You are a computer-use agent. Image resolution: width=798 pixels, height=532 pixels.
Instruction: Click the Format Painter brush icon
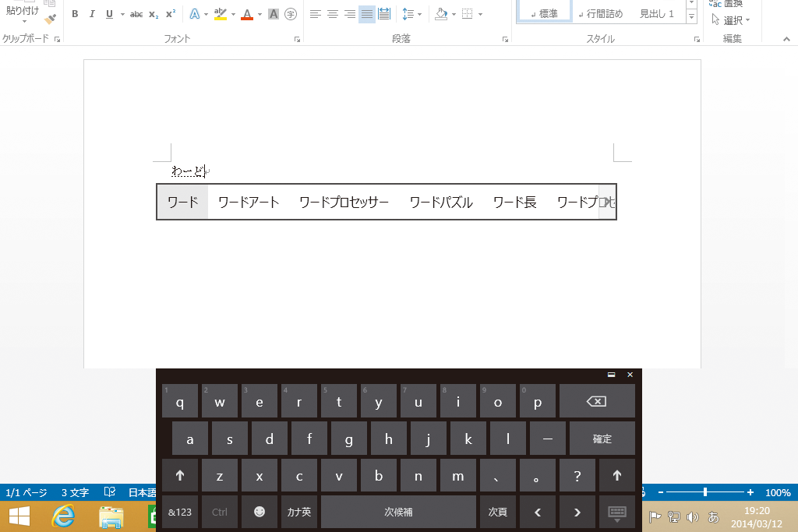50,19
